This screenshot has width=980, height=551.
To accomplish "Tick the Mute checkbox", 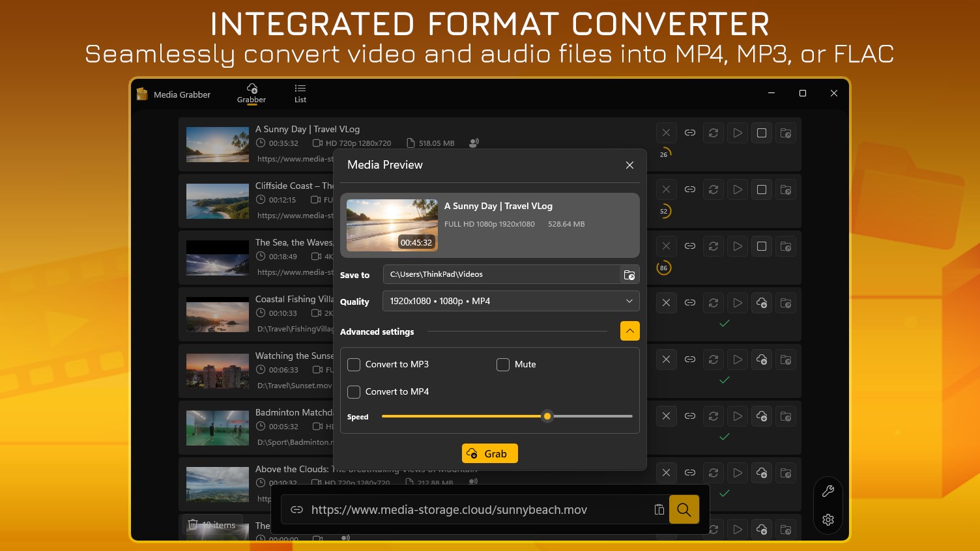I will [503, 365].
